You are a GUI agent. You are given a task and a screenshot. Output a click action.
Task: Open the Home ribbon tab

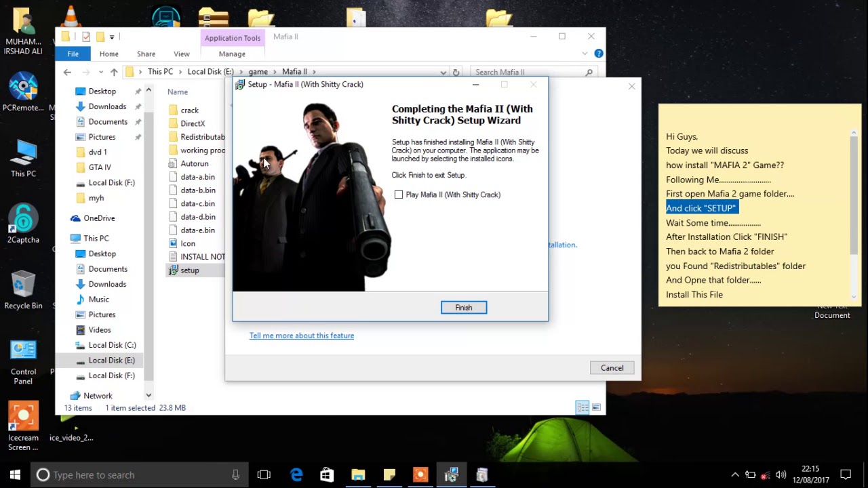pos(108,54)
